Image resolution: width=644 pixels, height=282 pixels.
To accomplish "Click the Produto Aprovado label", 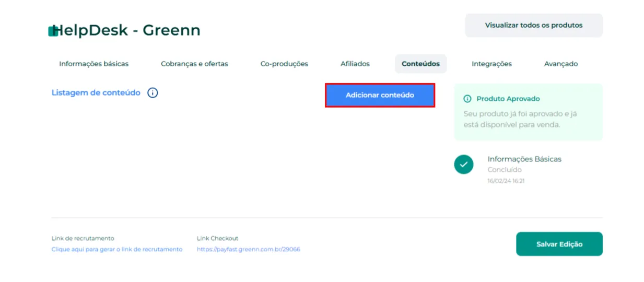I will pyautogui.click(x=508, y=99).
